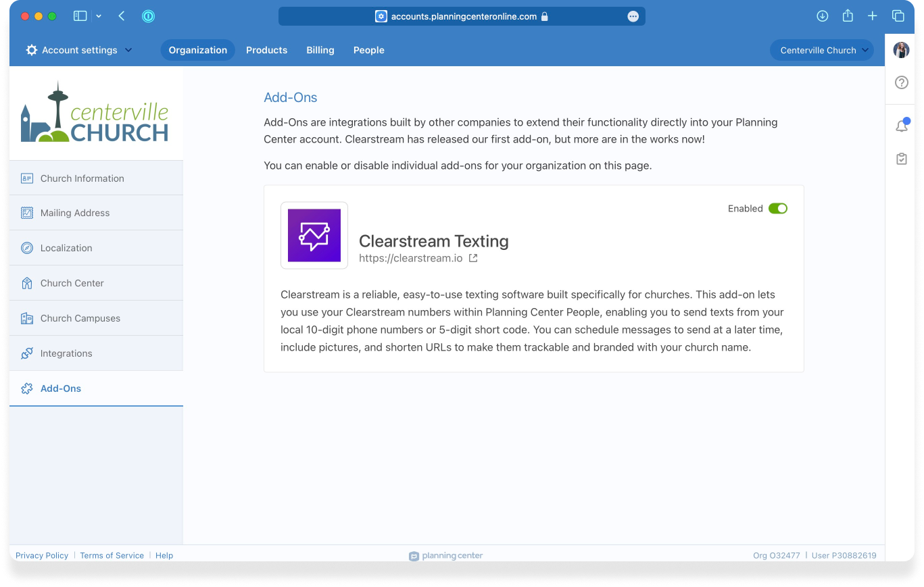Open the help question mark icon
This screenshot has height=587, width=924.
(901, 82)
